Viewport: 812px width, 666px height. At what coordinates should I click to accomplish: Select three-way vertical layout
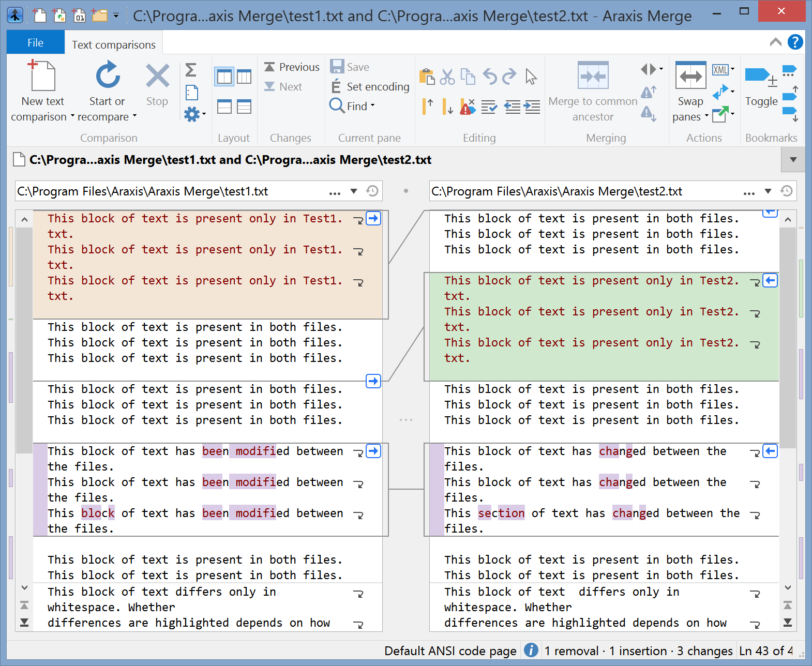tap(244, 77)
